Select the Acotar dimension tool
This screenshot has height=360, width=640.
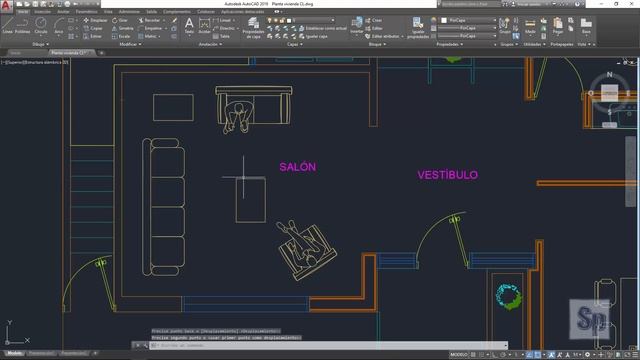click(204, 25)
